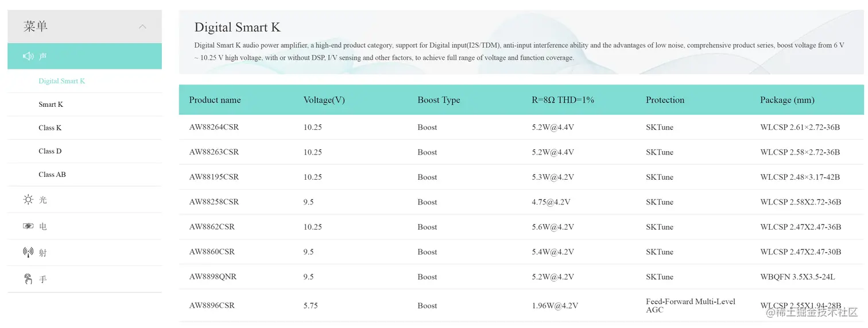Click the Product name column header
The image size is (868, 328).
click(215, 100)
